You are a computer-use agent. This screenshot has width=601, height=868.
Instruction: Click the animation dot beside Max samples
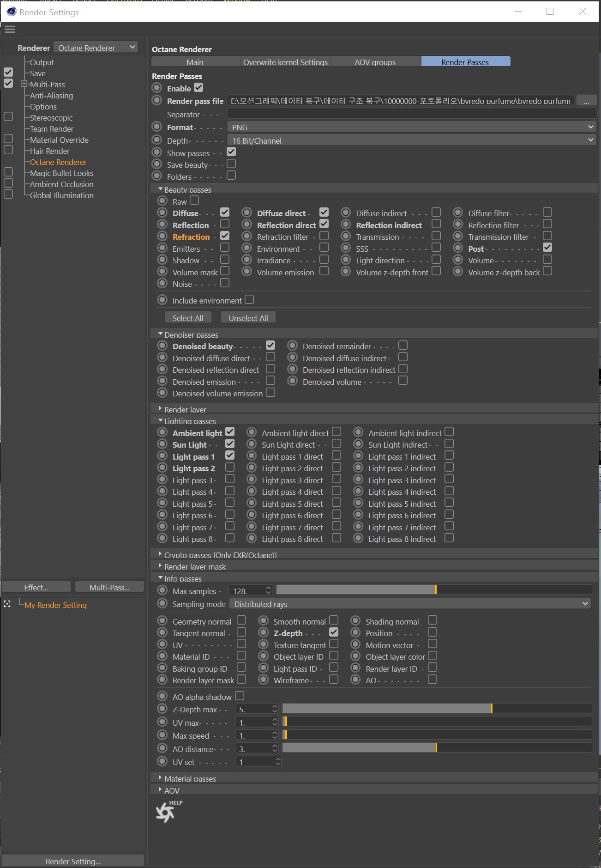162,590
